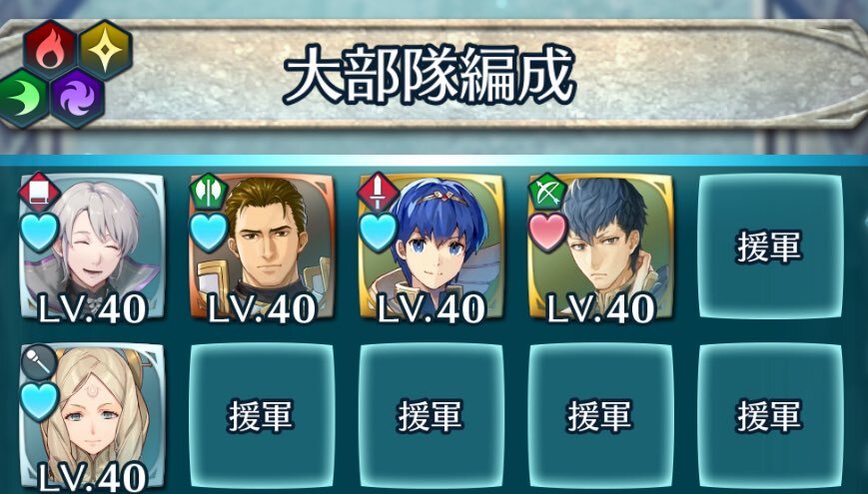The width and height of the screenshot is (868, 494).
Task: Click the red tome weapon badge
Action: 39,193
